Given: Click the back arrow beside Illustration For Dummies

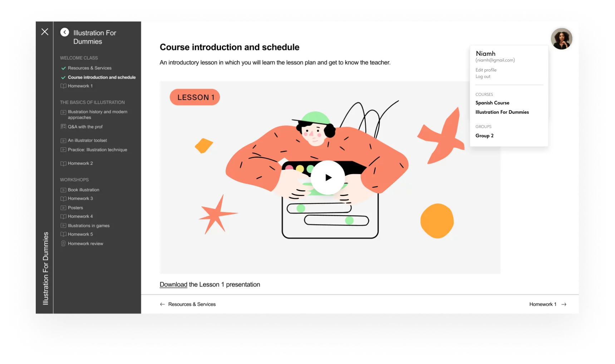Looking at the screenshot, I should [65, 32].
